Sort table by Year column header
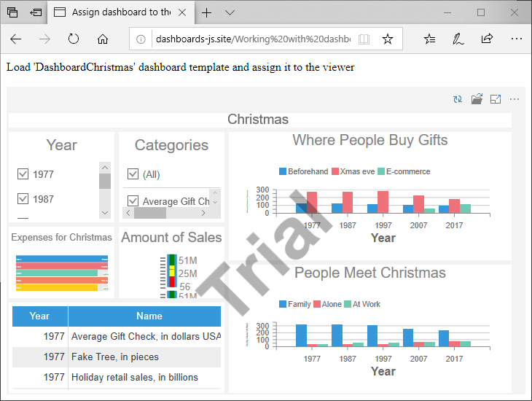The width and height of the screenshot is (532, 401). (39, 316)
